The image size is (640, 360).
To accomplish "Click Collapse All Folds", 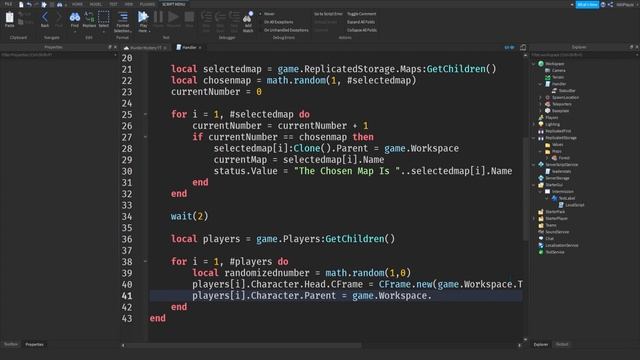I will (x=362, y=30).
